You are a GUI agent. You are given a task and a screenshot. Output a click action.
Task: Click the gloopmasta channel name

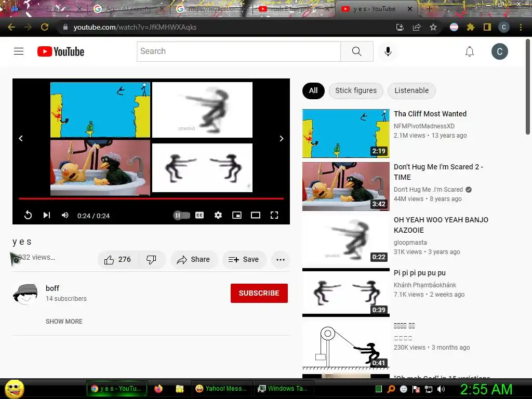tap(410, 243)
